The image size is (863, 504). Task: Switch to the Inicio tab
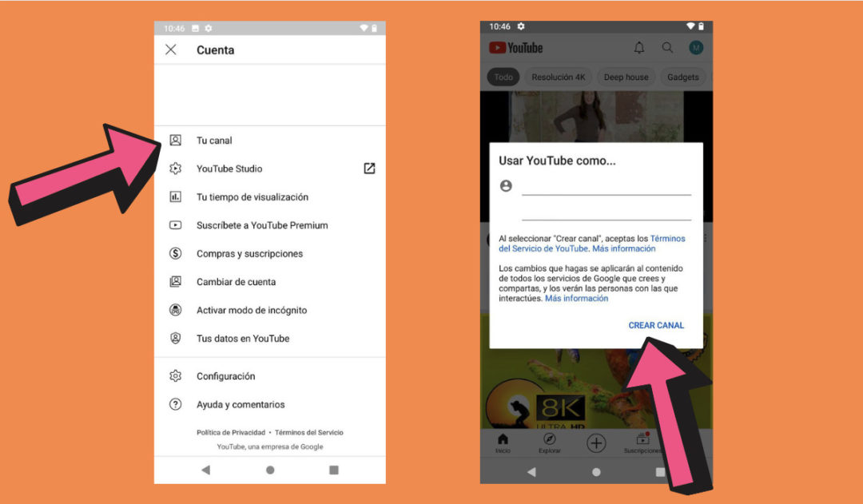(503, 439)
